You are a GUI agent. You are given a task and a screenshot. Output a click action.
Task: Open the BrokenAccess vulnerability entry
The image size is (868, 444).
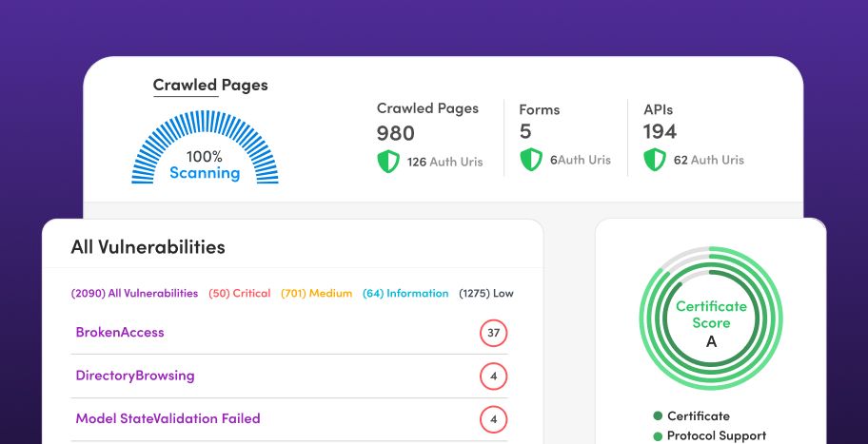[x=120, y=333]
